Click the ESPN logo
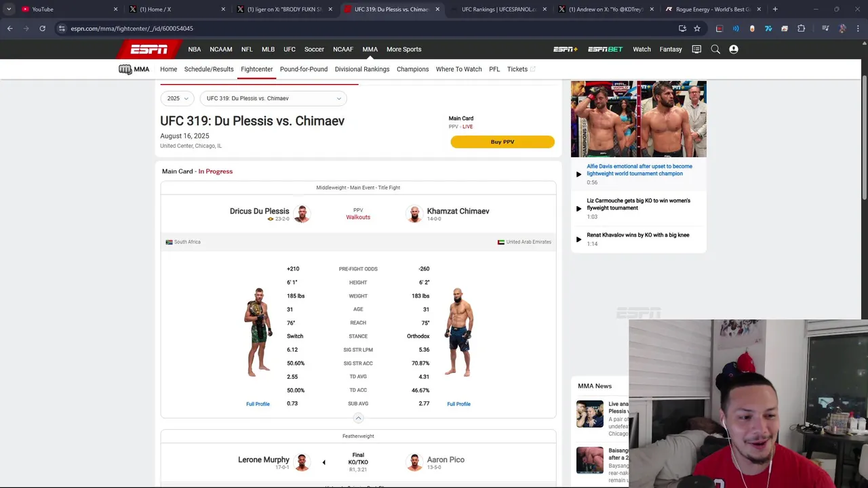The height and width of the screenshot is (488, 868). point(149,49)
